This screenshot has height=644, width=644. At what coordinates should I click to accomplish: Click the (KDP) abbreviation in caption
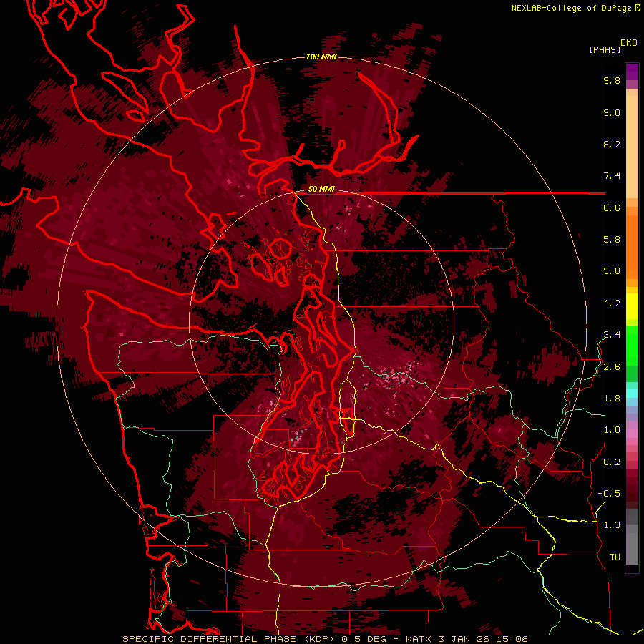(320, 639)
